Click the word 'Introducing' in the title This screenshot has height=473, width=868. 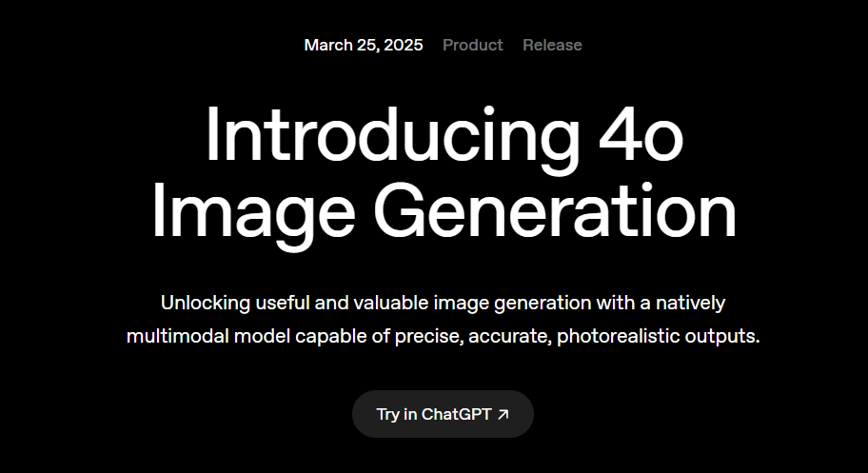tap(392, 136)
